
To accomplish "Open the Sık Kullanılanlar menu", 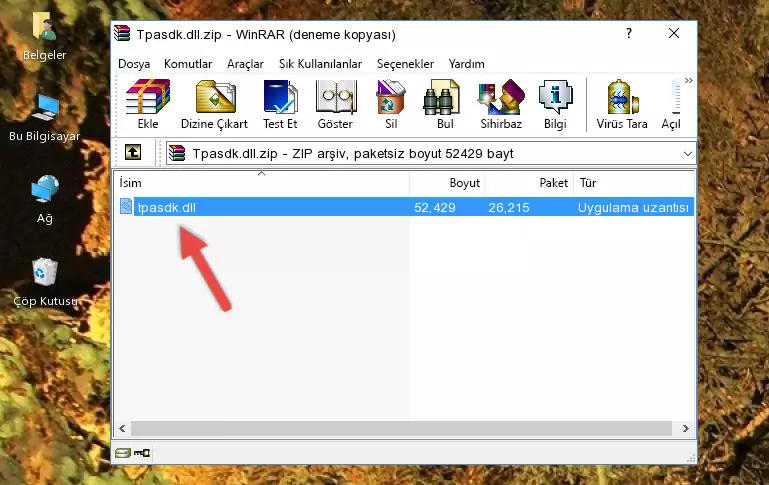I will pos(320,64).
